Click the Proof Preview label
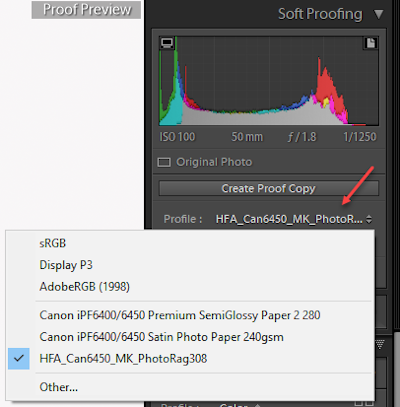Screen dimensions: 400x407 [x=86, y=10]
